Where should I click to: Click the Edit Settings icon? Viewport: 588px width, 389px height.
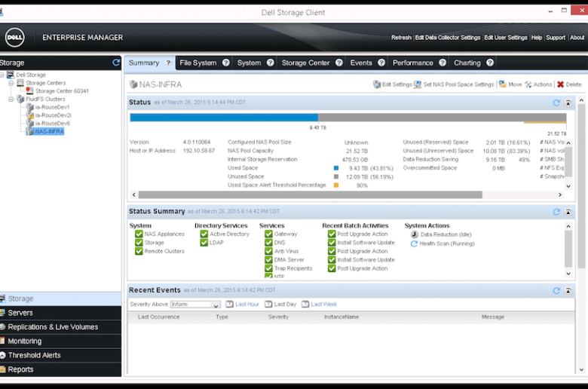pyautogui.click(x=377, y=84)
